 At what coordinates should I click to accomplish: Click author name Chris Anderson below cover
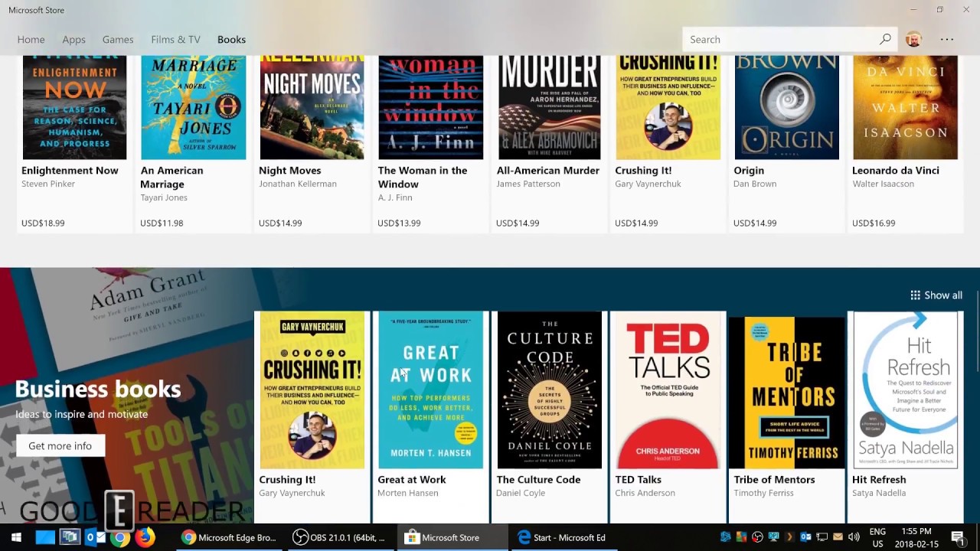pos(645,493)
